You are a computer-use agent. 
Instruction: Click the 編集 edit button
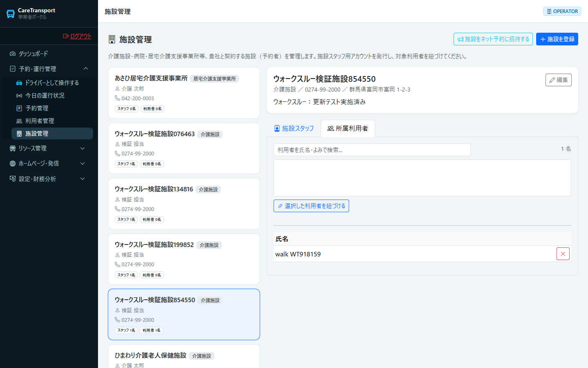[558, 80]
